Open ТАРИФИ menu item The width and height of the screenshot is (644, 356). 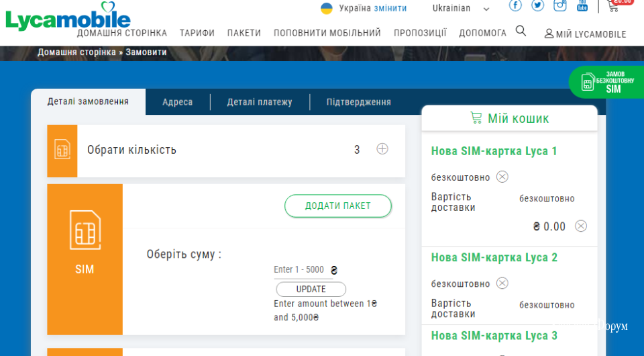click(x=197, y=33)
